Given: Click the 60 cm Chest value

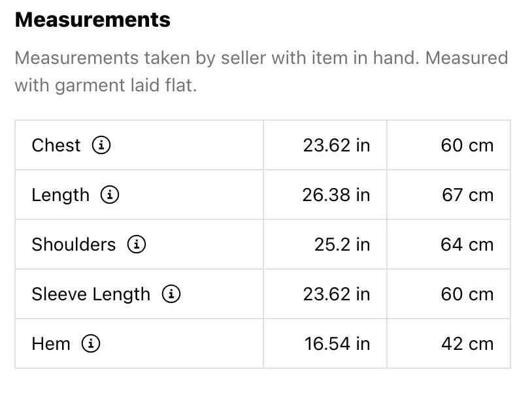Looking at the screenshot, I should (467, 145).
